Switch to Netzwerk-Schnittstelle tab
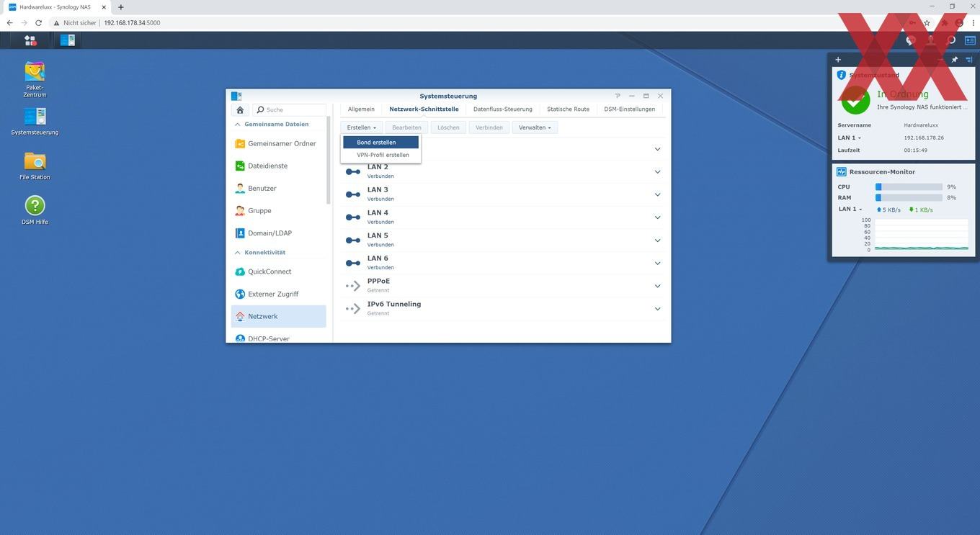980x535 pixels. [424, 109]
